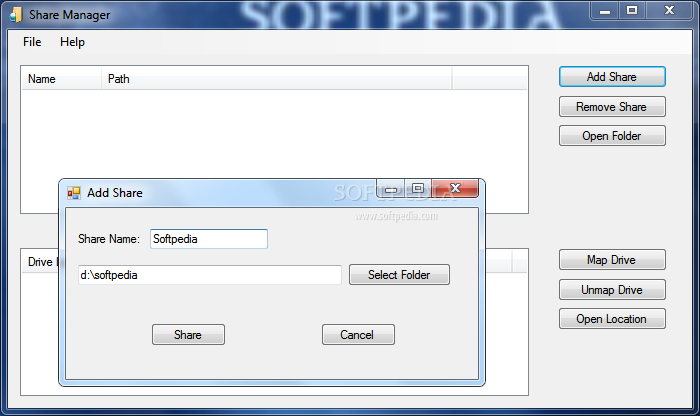Click the Share Manager app icon in title bar

tap(16, 14)
